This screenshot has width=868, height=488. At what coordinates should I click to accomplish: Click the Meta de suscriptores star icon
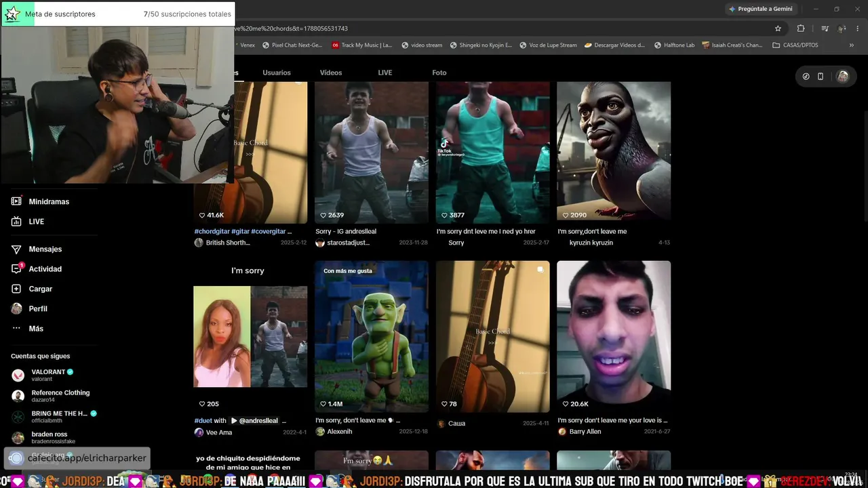click(12, 14)
